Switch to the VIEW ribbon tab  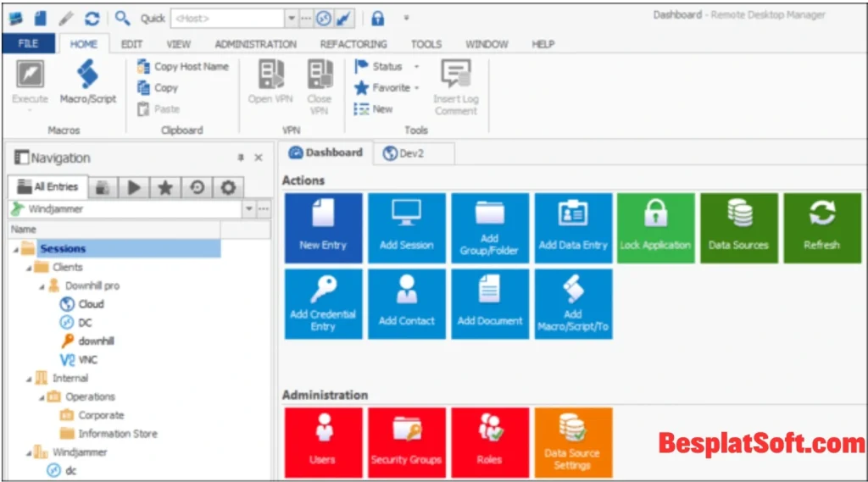(178, 44)
